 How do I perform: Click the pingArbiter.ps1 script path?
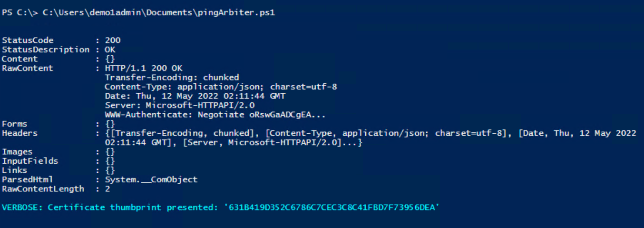click(x=159, y=13)
